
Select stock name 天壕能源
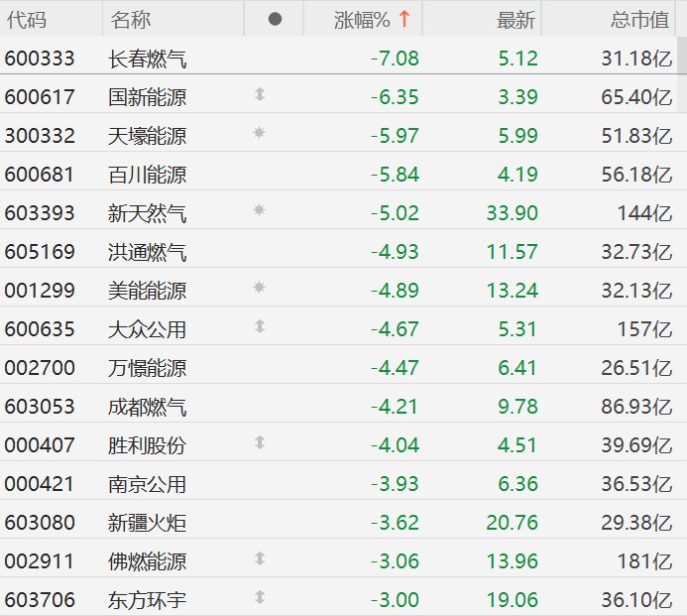(x=147, y=136)
